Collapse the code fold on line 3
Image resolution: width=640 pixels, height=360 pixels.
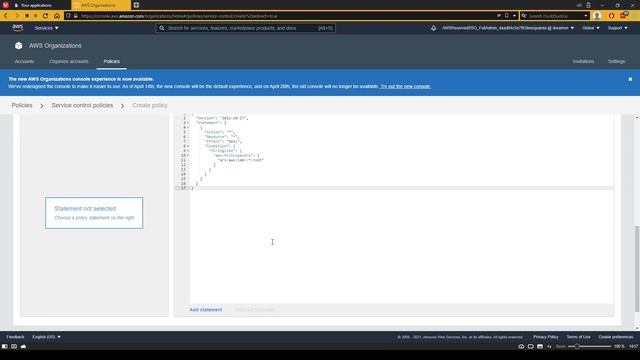click(188, 122)
